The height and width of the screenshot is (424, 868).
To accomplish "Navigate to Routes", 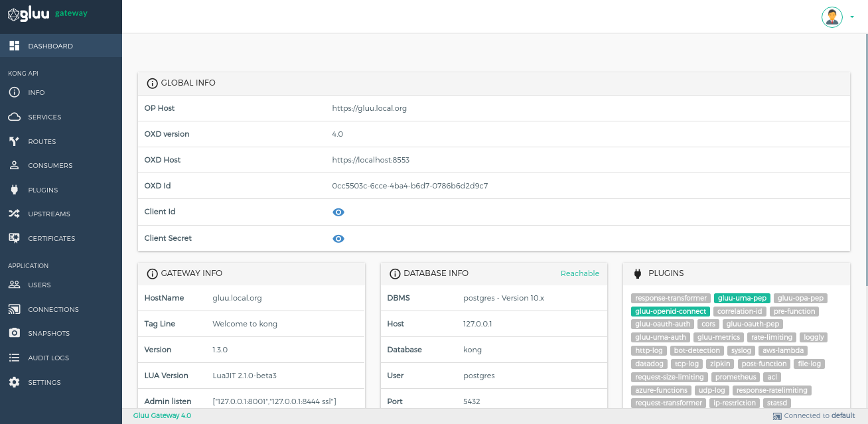I will [61, 141].
